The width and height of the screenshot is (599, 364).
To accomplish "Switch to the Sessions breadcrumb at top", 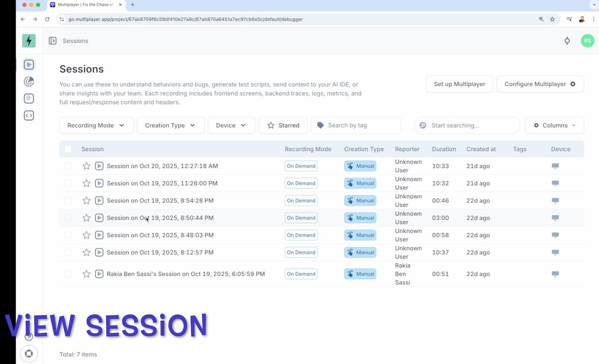I will point(75,41).
